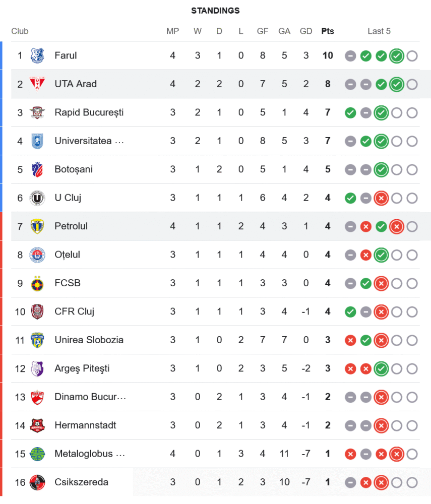
Task: Click the Farul club crest icon
Action: pos(37,55)
